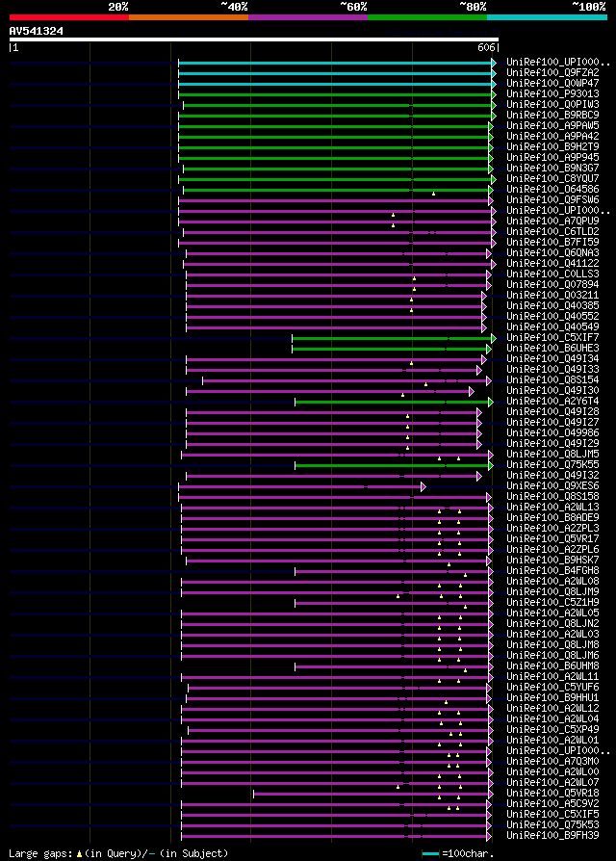This screenshot has width=616, height=861.
Task: Select the AV541324 query name
Action: pyautogui.click(x=37, y=31)
